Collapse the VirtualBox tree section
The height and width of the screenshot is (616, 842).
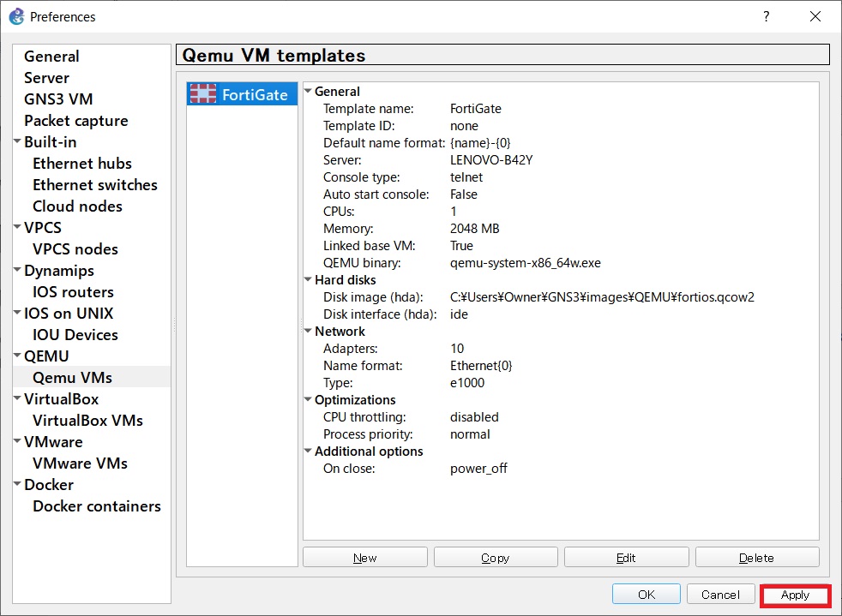click(x=18, y=399)
